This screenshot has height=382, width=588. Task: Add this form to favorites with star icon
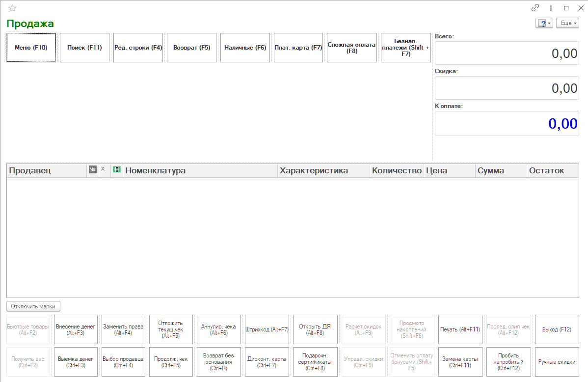pos(12,8)
